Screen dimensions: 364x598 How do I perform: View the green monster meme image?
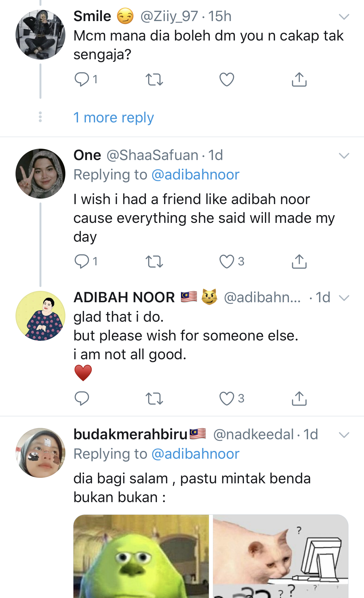coord(141,556)
